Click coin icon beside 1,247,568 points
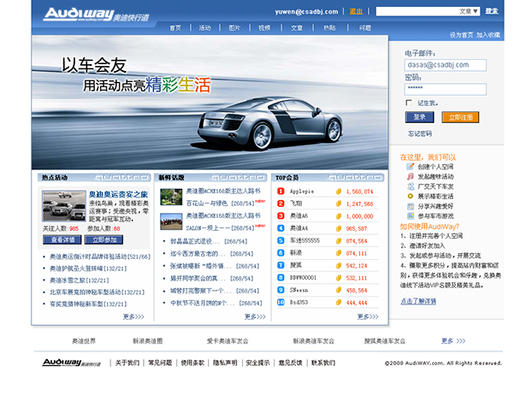This screenshot has height=395, width=532. tap(338, 203)
